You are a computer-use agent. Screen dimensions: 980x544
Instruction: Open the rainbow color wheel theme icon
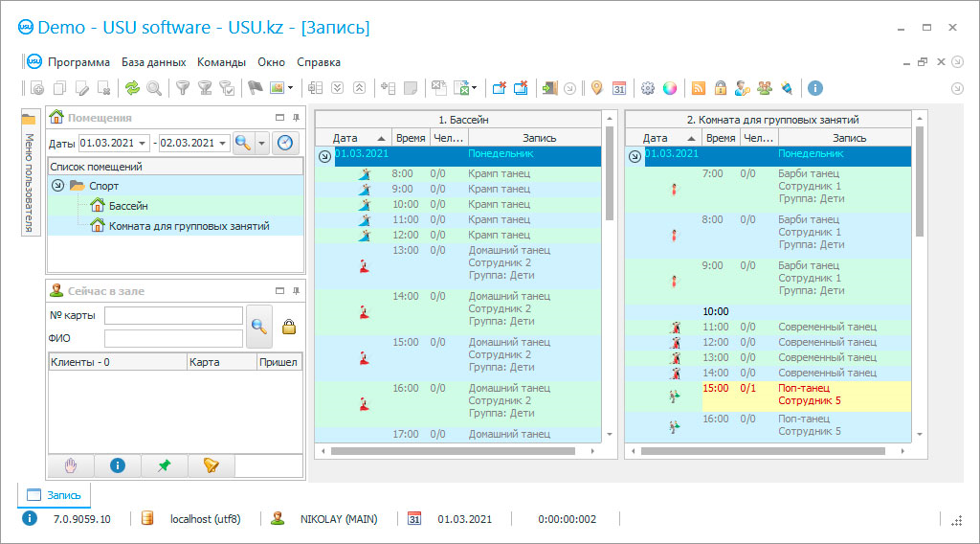tap(670, 89)
